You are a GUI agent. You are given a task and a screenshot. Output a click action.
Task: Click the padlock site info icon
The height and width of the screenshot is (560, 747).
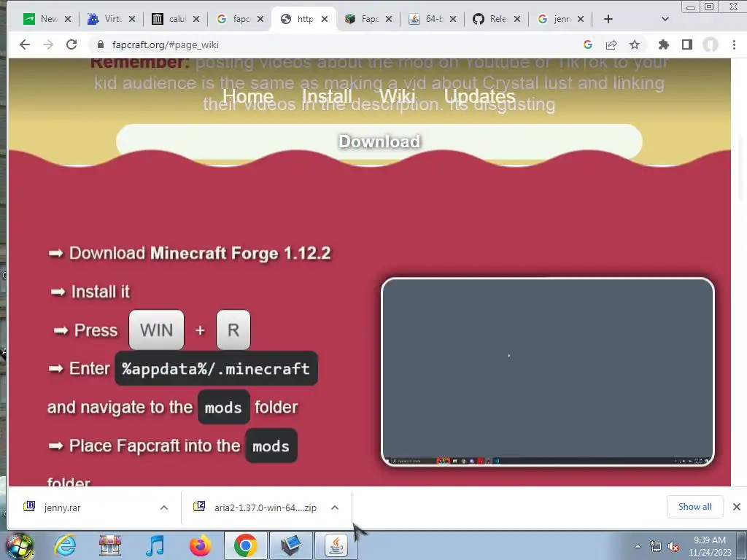[101, 44]
